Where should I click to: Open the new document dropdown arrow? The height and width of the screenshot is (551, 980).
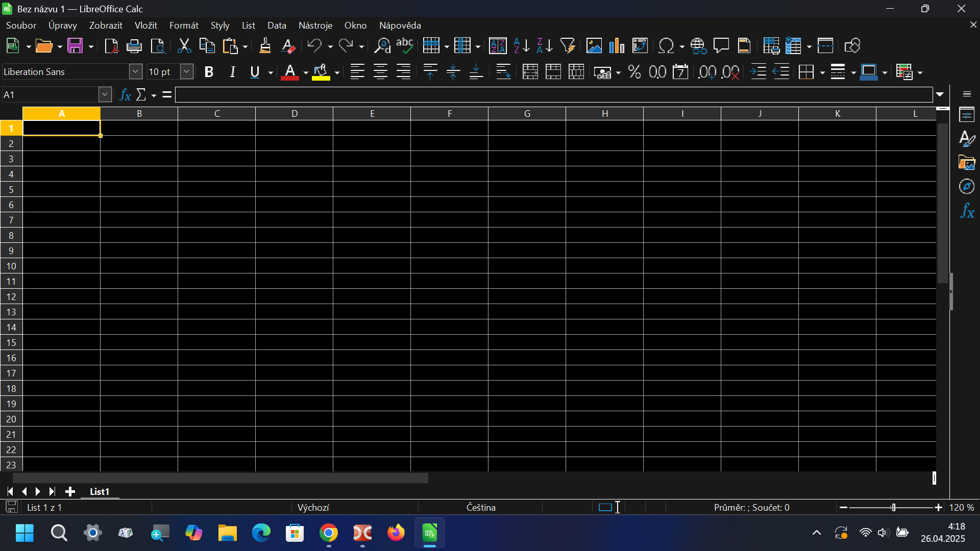tap(29, 47)
